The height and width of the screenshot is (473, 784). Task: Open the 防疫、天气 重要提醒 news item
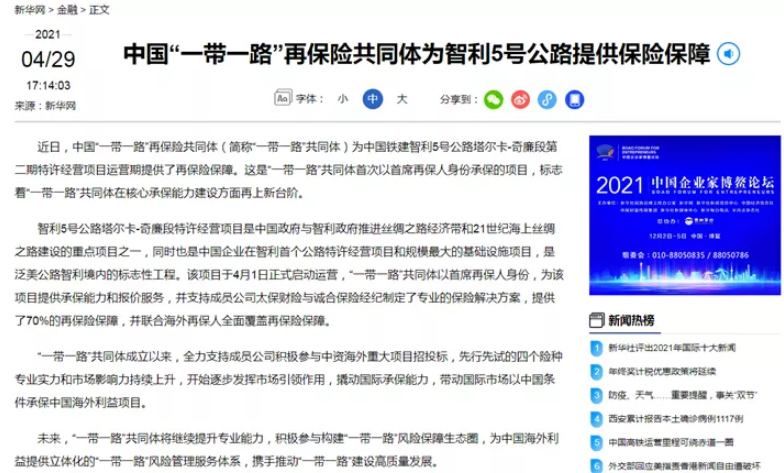(x=682, y=395)
